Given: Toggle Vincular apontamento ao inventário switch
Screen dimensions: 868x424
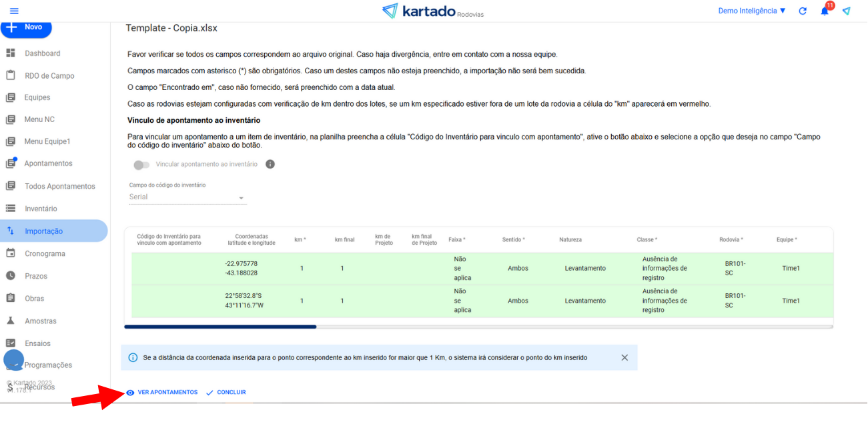Looking at the screenshot, I should (x=141, y=165).
